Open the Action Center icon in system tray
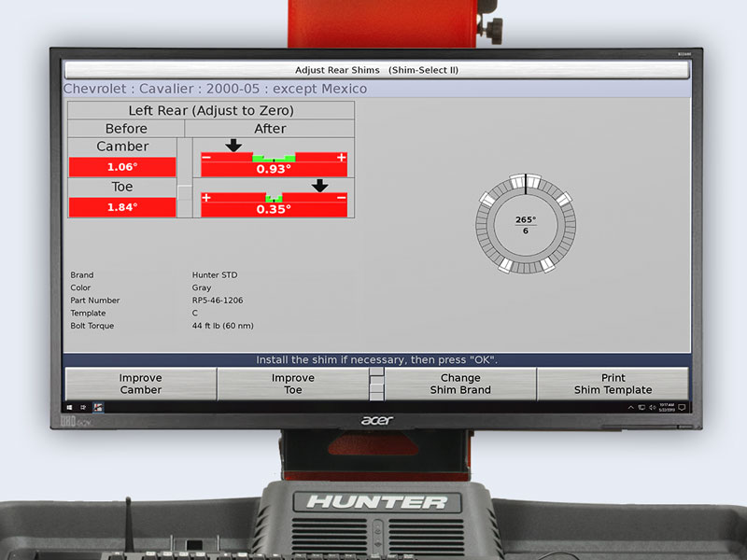This screenshot has height=560, width=747. pos(682,408)
